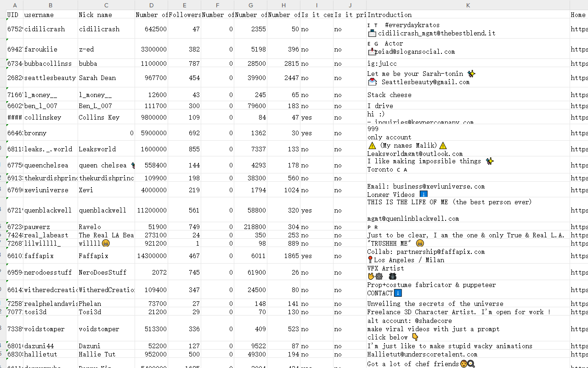Select the cell 'bubbacollinss'

pyautogui.click(x=51, y=63)
